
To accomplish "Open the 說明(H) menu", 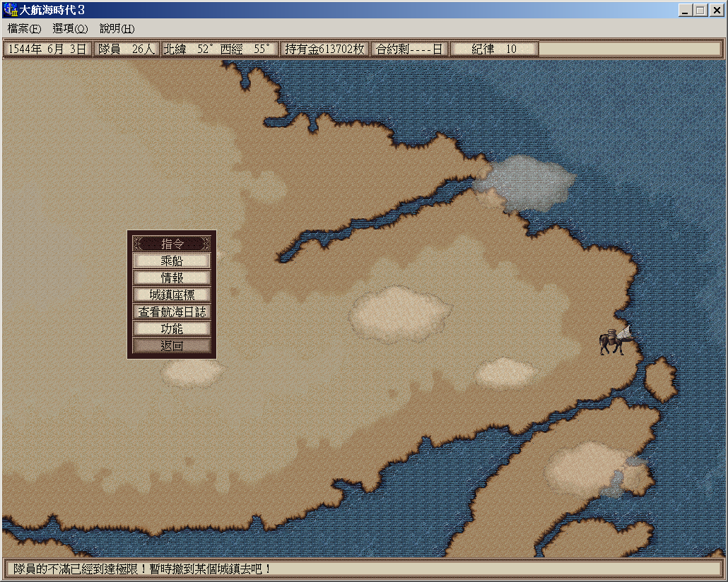I will [117, 29].
